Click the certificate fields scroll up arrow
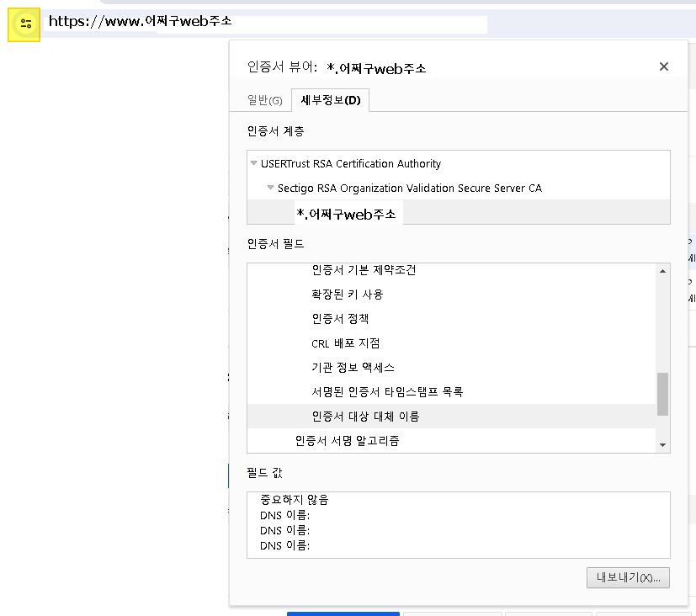This screenshot has height=616, width=696. (x=662, y=271)
